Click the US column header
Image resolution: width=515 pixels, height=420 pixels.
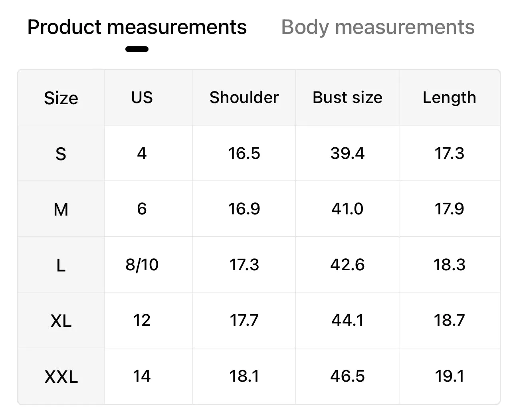(142, 98)
